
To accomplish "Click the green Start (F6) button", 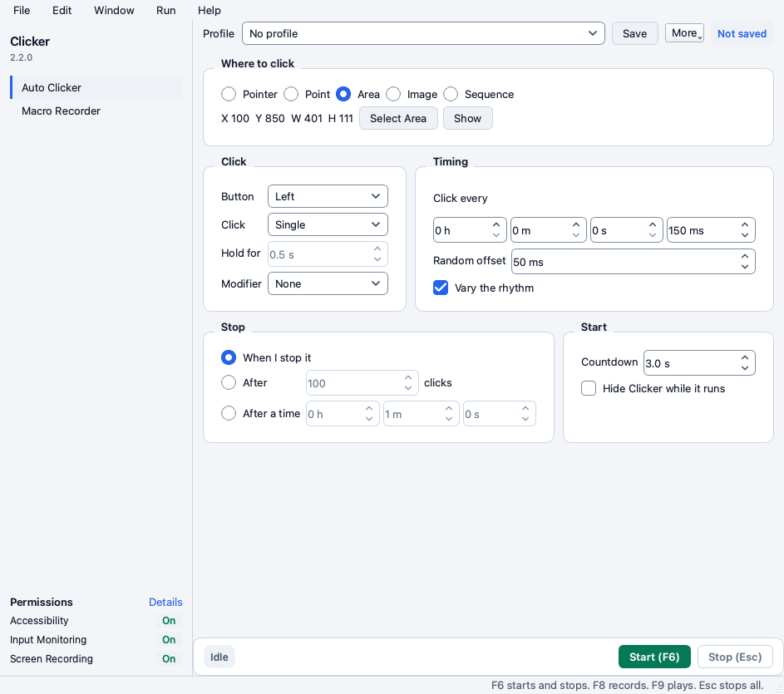I will click(654, 657).
